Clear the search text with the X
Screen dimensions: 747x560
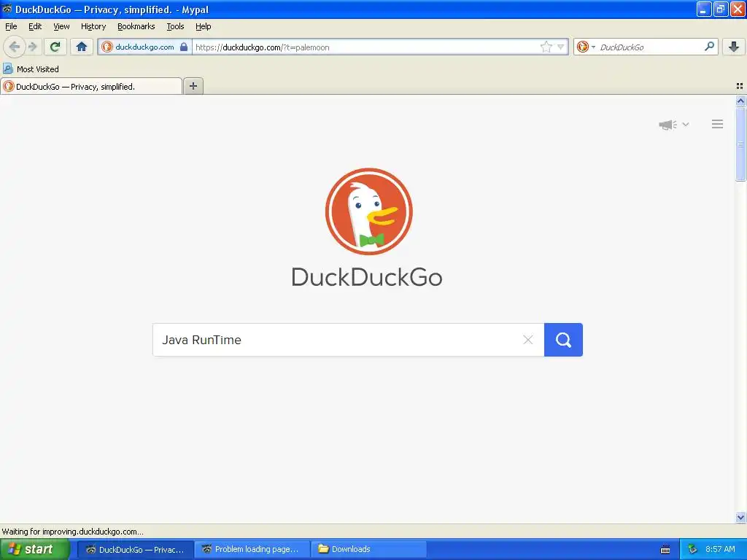pyautogui.click(x=528, y=340)
